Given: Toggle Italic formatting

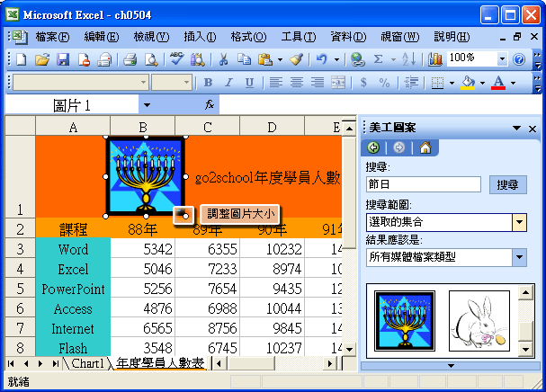Looking at the screenshot, I should (x=228, y=83).
